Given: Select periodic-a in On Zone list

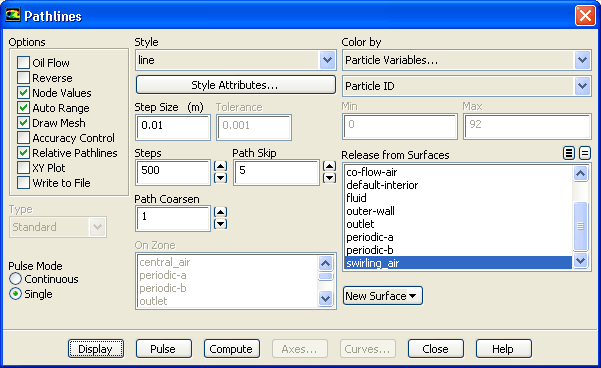Looking at the screenshot, I should tap(228, 275).
